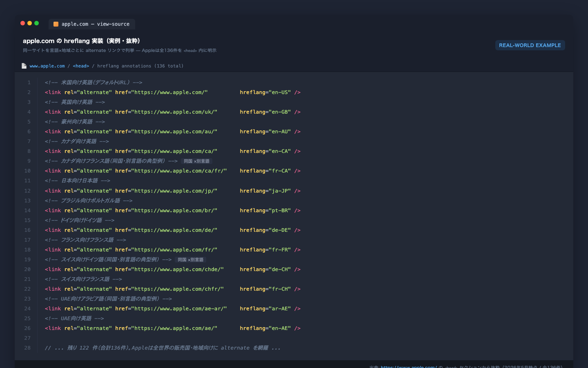Open the <head> breadcrumb link
The height and width of the screenshot is (368, 588).
81,66
